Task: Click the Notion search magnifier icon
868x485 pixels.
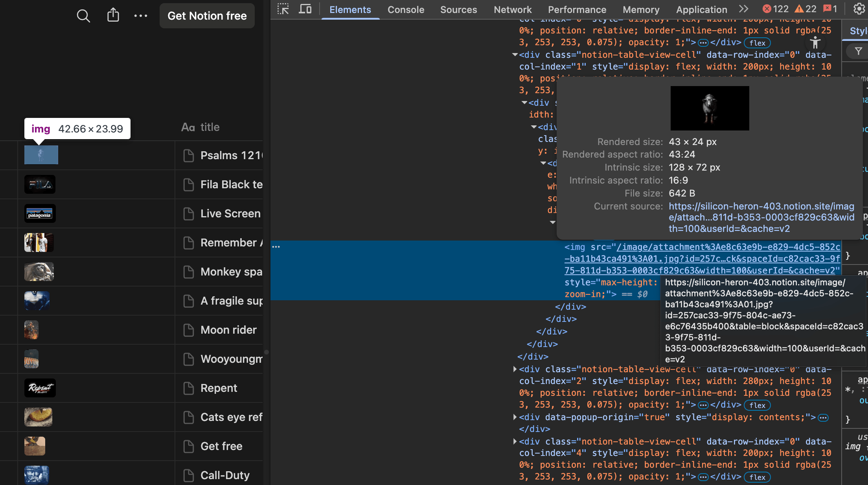Action: coord(83,16)
